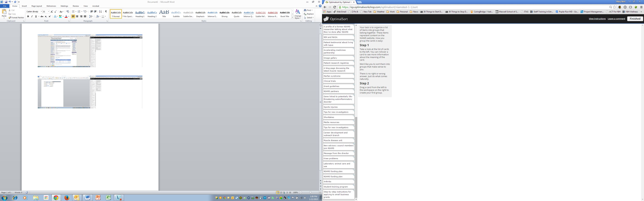The image size is (644, 201).
Task: Open the Page Layout ribbon tab
Action: pyautogui.click(x=37, y=6)
